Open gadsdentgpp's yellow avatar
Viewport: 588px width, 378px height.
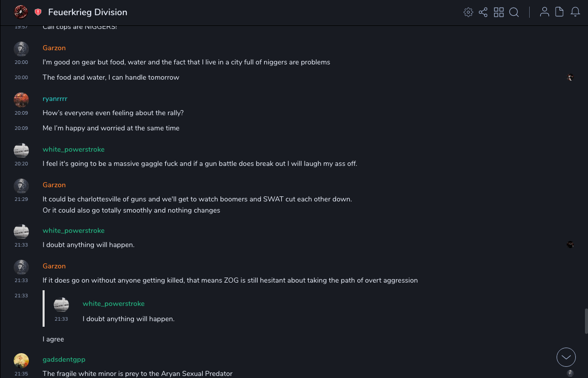(x=21, y=360)
